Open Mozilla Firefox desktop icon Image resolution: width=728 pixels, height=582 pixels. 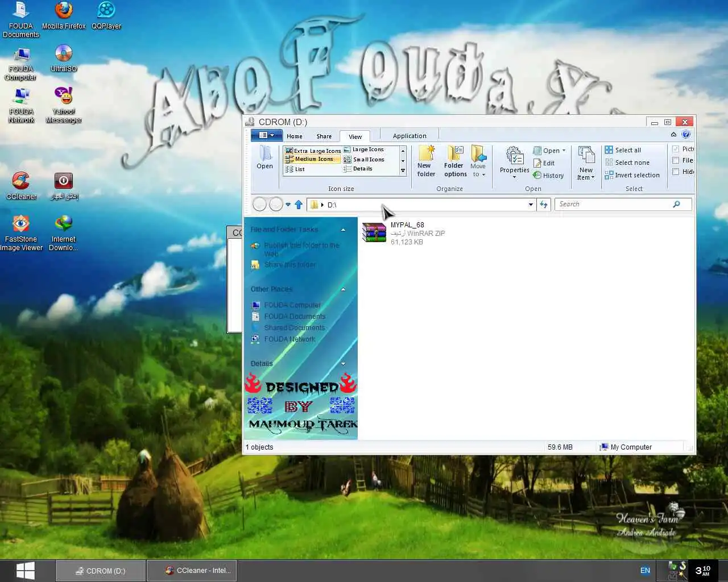(64, 16)
